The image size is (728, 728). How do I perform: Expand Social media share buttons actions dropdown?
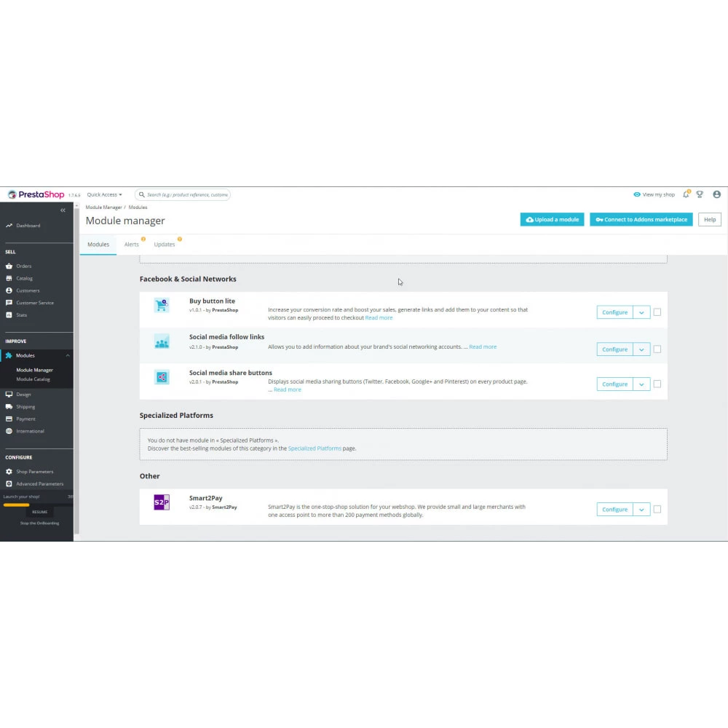pos(641,384)
